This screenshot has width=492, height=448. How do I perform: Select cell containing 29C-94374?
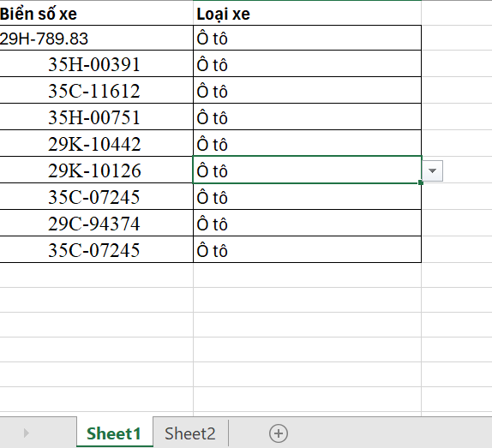point(96,223)
